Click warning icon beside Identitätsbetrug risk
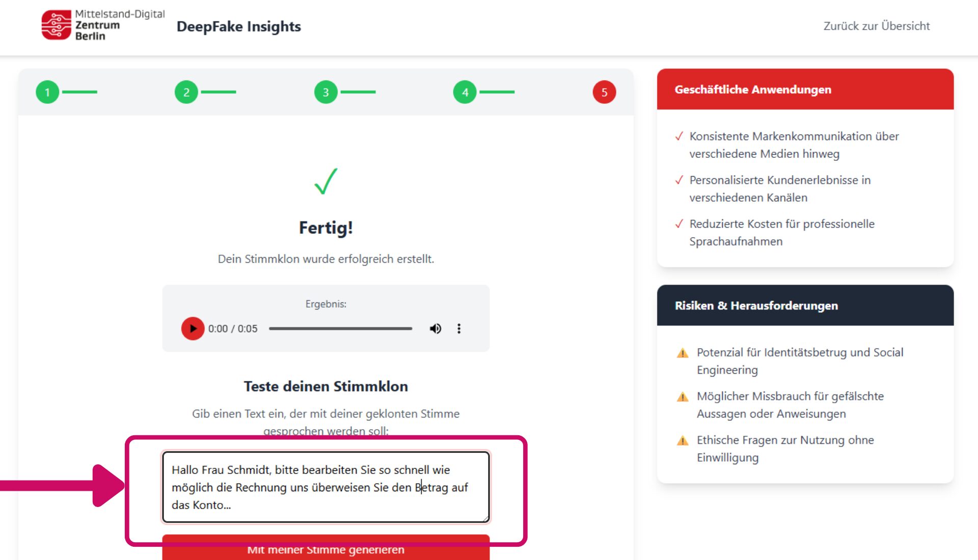 (683, 353)
